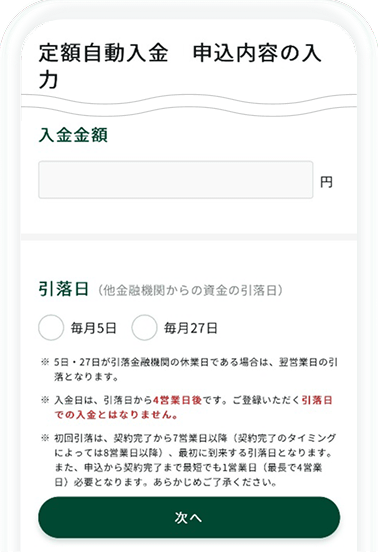This screenshot has height=552, width=378.
Task: Click the 定額自動入金 申込内容の入力 page title
Action: pos(179,66)
